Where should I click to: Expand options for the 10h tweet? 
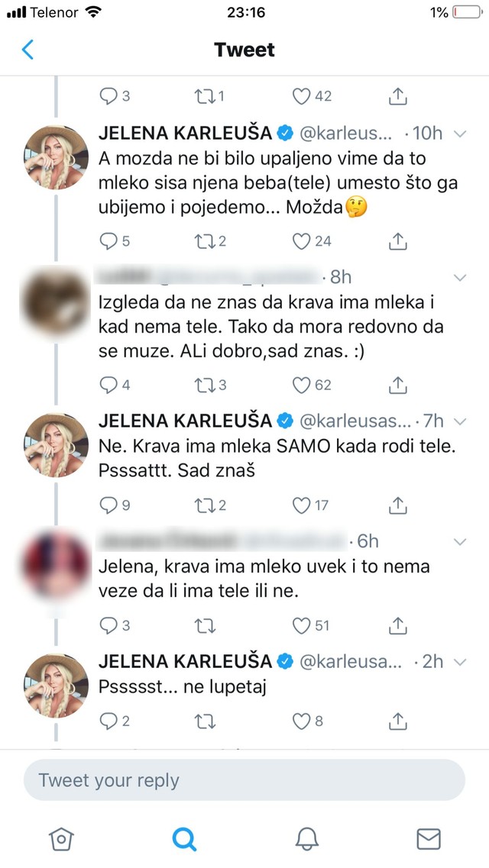coord(461,133)
